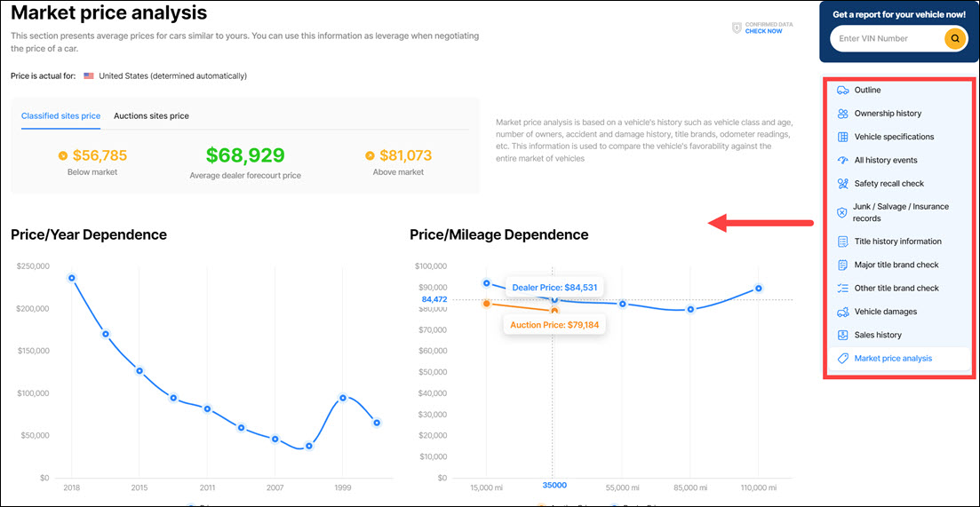Click the Ownership history people icon
This screenshot has width=980, height=507.
pyautogui.click(x=842, y=114)
